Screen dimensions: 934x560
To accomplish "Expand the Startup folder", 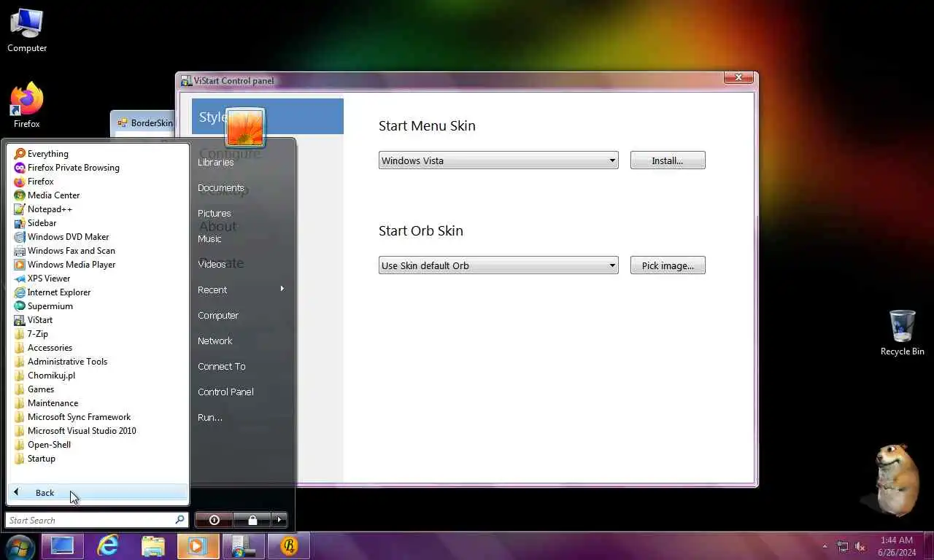I will coord(35,459).
